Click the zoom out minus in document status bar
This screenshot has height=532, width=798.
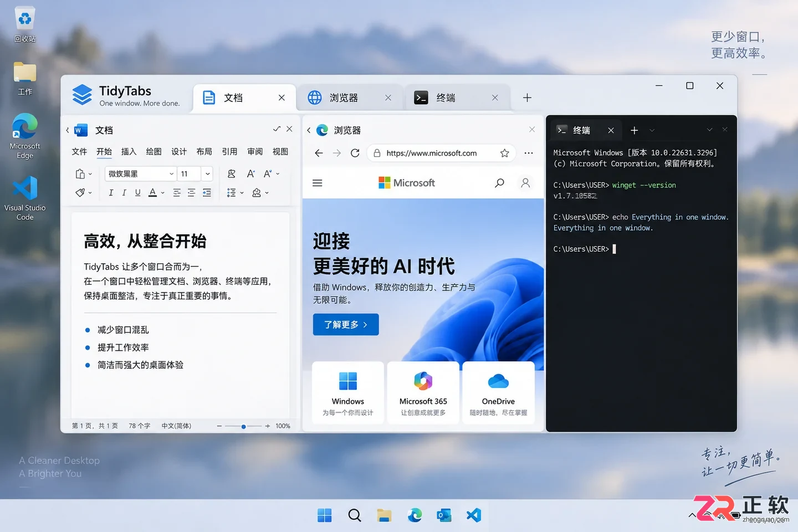[219, 426]
